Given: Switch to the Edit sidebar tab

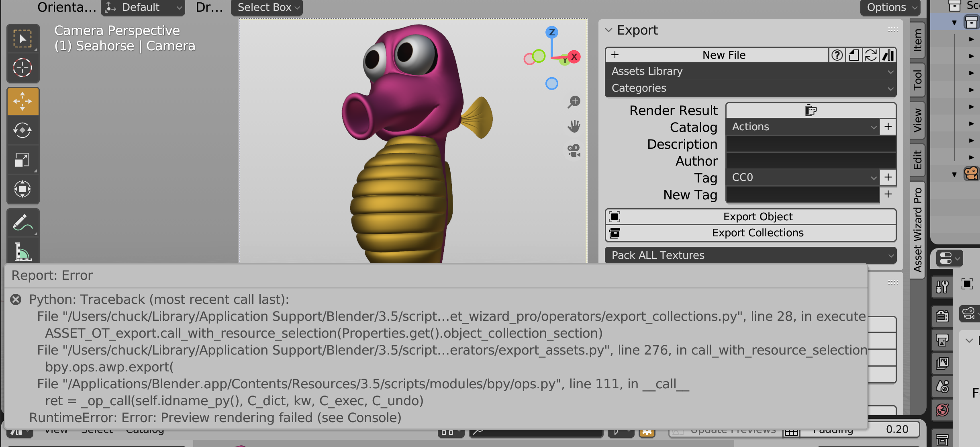Looking at the screenshot, I should coord(918,160).
